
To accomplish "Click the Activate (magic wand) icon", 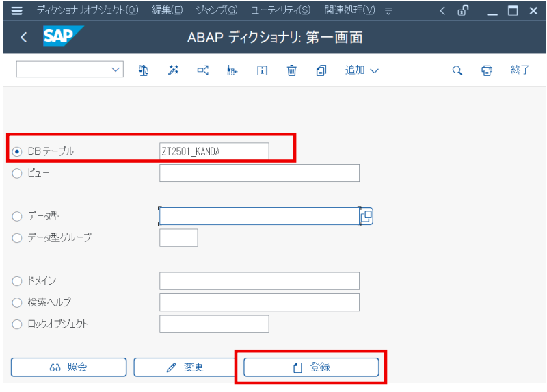I will click(173, 70).
